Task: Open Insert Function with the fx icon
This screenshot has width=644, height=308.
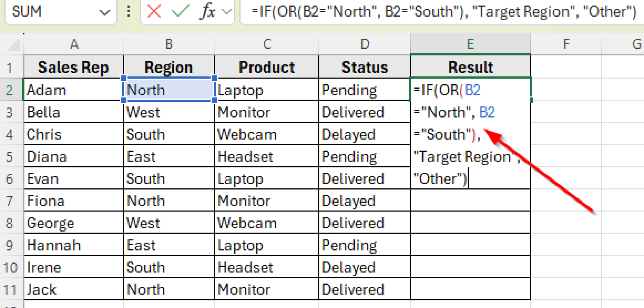Action: (x=206, y=12)
